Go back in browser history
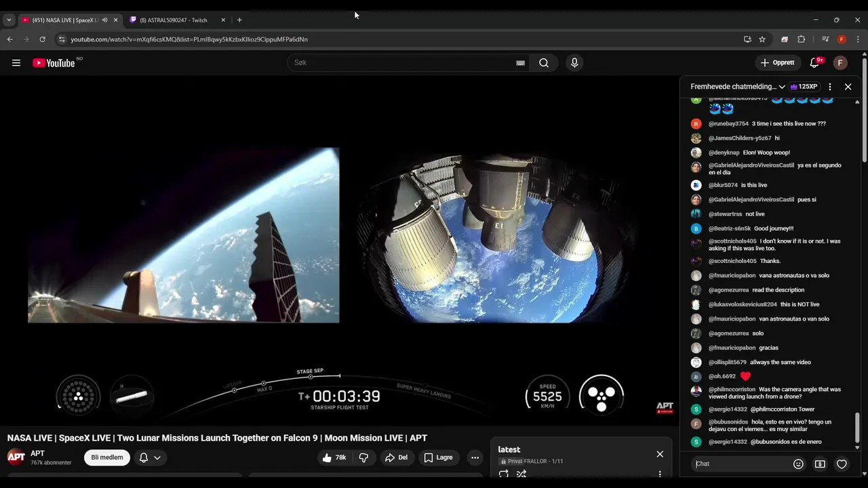The width and height of the screenshot is (868, 488). pos(10,39)
